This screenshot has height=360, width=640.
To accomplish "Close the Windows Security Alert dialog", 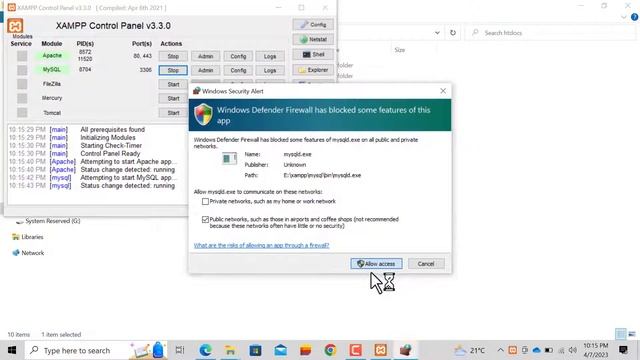I will [x=443, y=91].
